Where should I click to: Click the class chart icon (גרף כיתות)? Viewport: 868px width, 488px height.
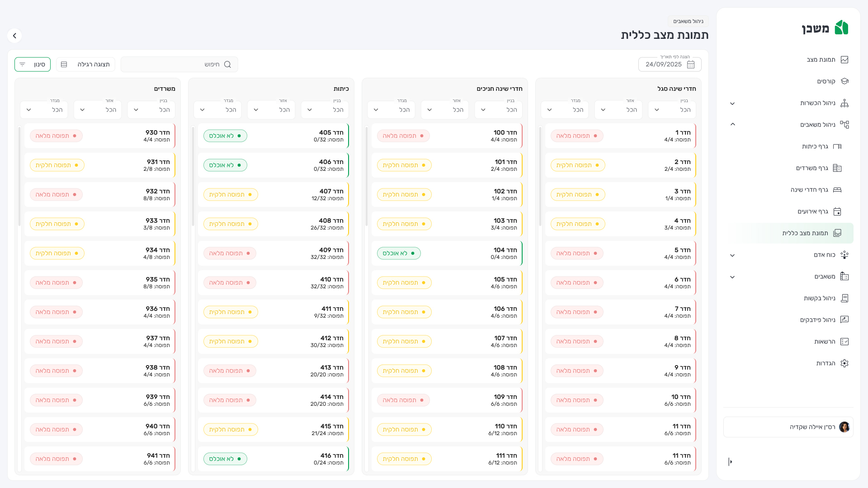[x=837, y=146]
